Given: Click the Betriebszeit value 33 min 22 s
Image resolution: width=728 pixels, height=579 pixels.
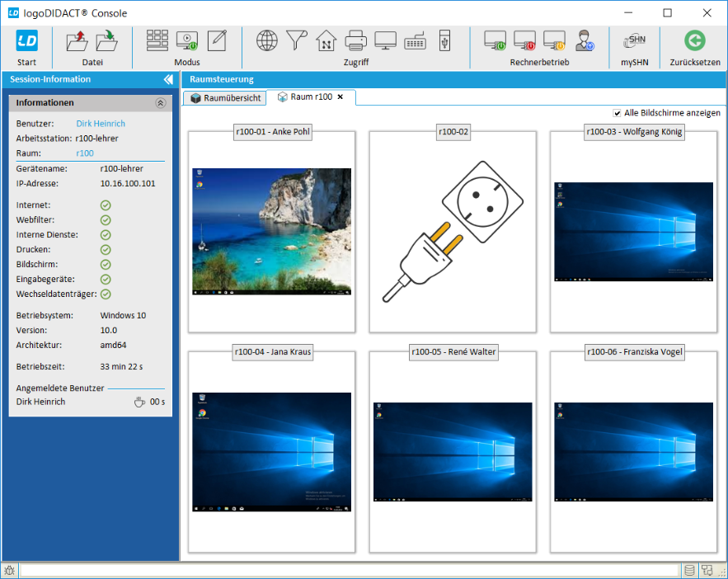Looking at the screenshot, I should click(x=122, y=366).
